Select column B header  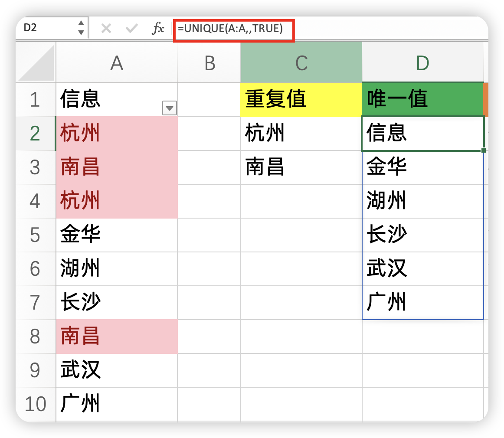tap(209, 62)
